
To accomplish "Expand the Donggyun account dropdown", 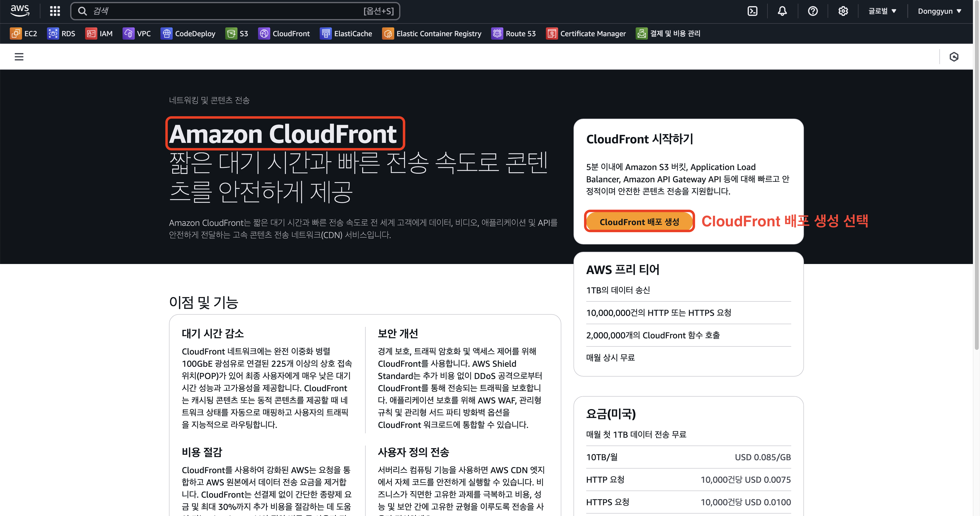I will [x=939, y=11].
